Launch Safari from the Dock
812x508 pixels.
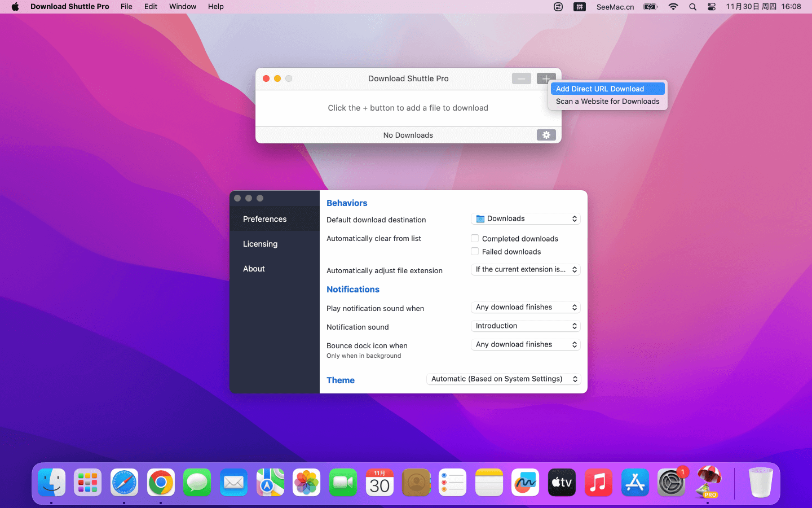click(124, 483)
